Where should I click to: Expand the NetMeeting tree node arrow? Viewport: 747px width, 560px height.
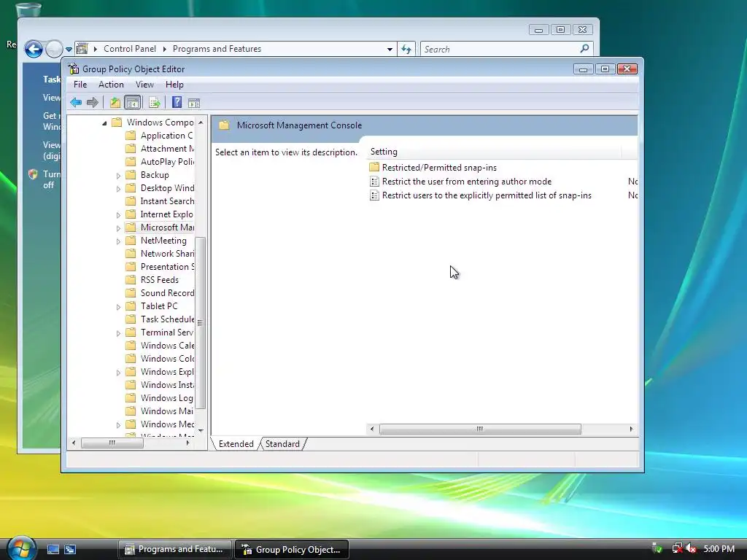tap(119, 241)
